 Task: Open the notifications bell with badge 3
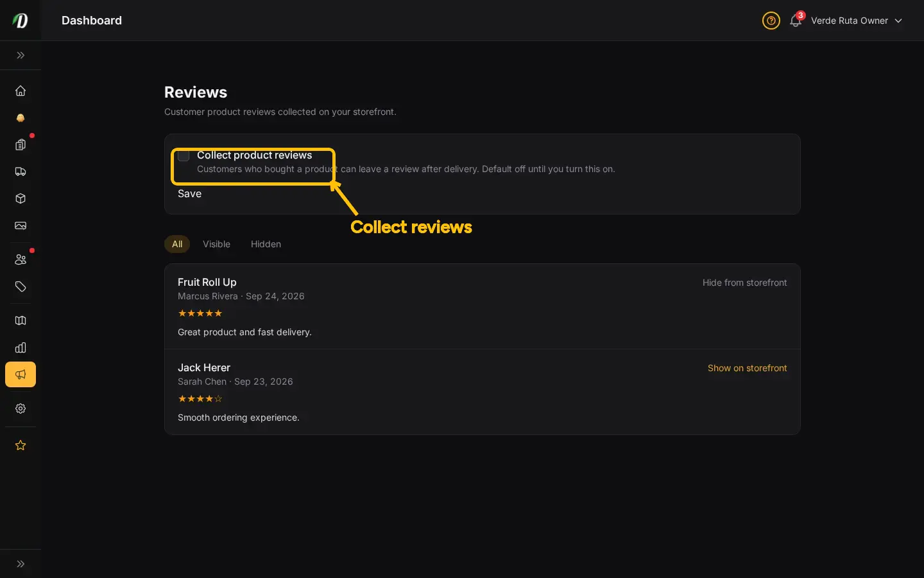(796, 21)
